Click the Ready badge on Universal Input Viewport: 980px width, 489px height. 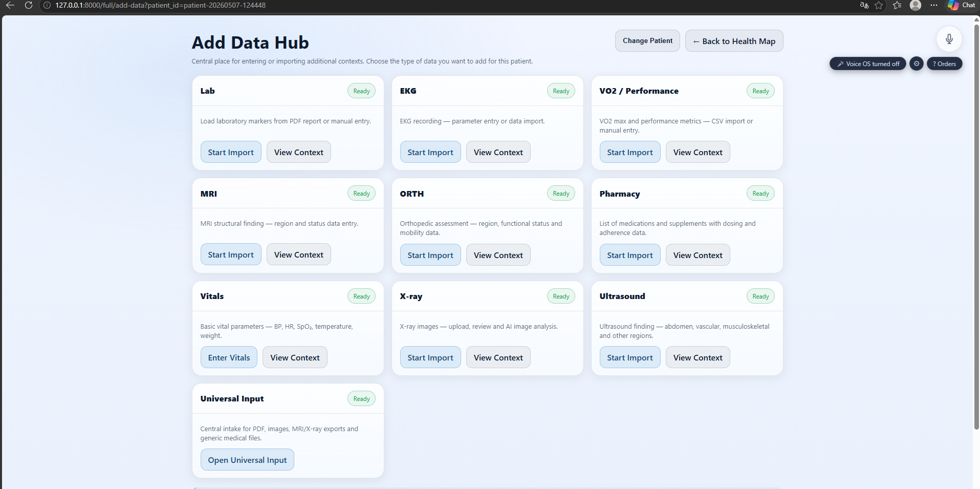coord(361,399)
